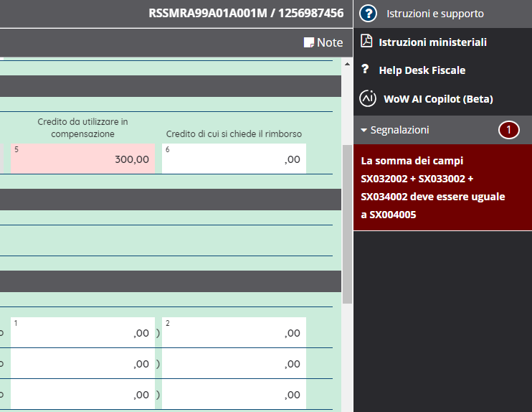This screenshot has height=412, width=532.
Task: Click the sticky note icon next to Note
Action: coord(309,42)
